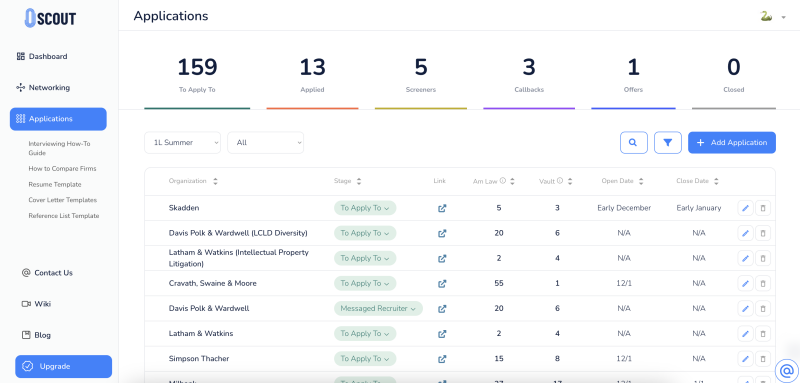This screenshot has height=383, width=800.
Task: Delete the Cravath, Swaine & Moore application
Action: [x=763, y=283]
